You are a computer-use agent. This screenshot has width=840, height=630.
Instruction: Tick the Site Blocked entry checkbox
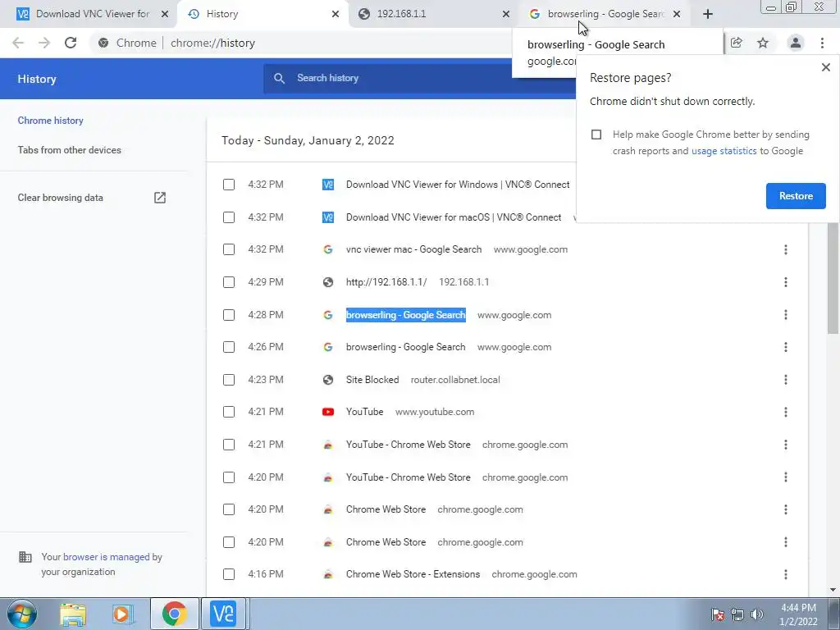(229, 380)
